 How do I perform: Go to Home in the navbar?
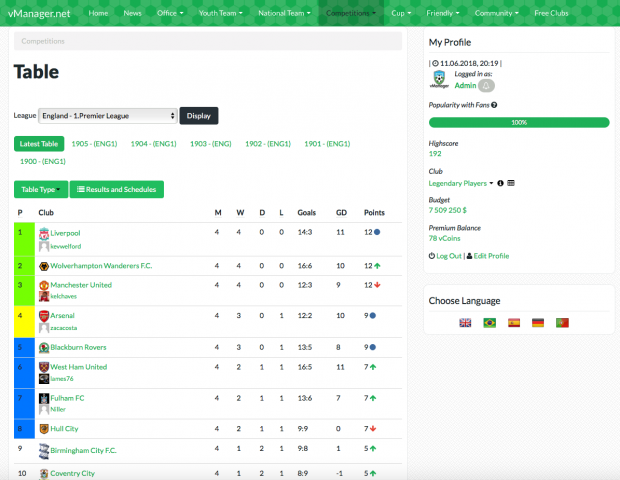pos(98,13)
